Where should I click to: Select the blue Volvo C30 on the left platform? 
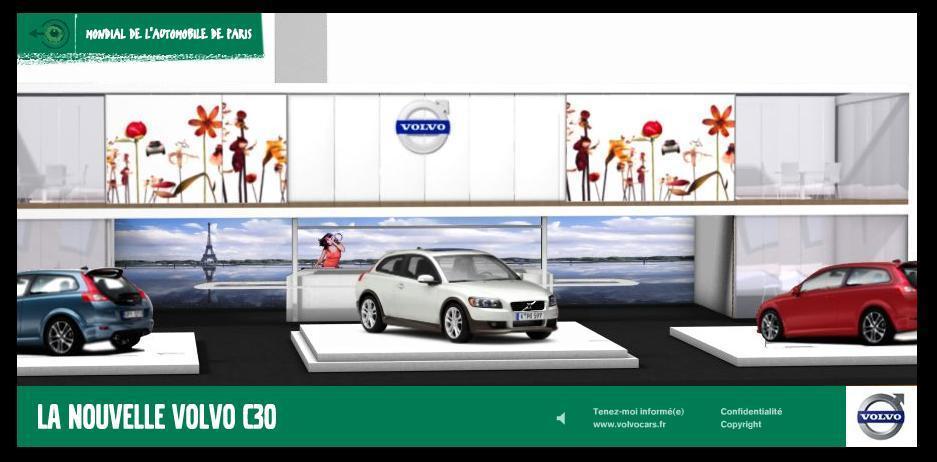(84, 310)
